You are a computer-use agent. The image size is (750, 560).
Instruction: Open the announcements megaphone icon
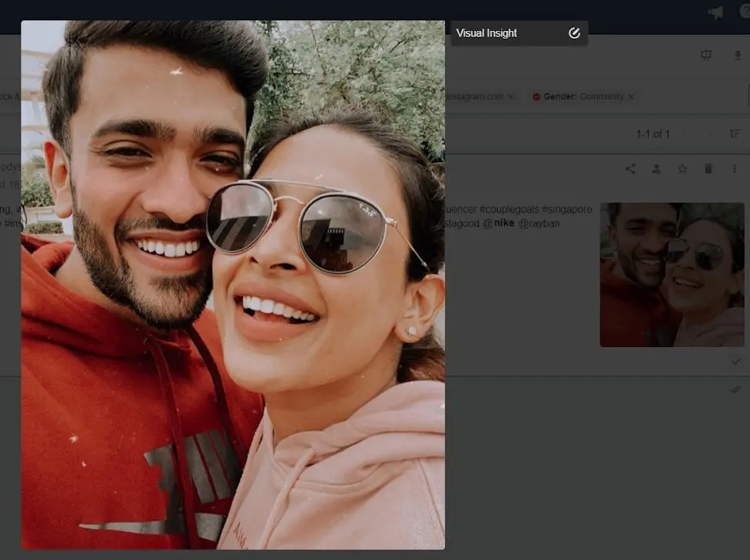(x=715, y=12)
